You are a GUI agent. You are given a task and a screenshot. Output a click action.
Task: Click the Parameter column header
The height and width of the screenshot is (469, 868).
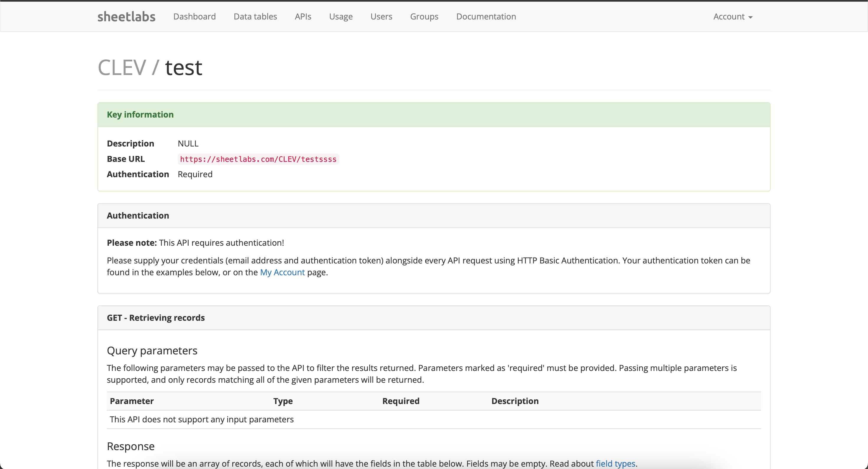pos(132,401)
